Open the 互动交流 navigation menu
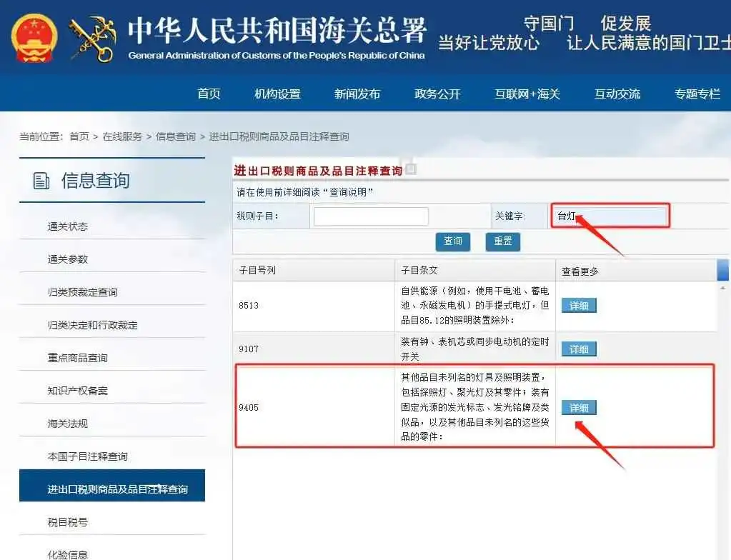Screen dimensions: 731x560 coord(617,94)
